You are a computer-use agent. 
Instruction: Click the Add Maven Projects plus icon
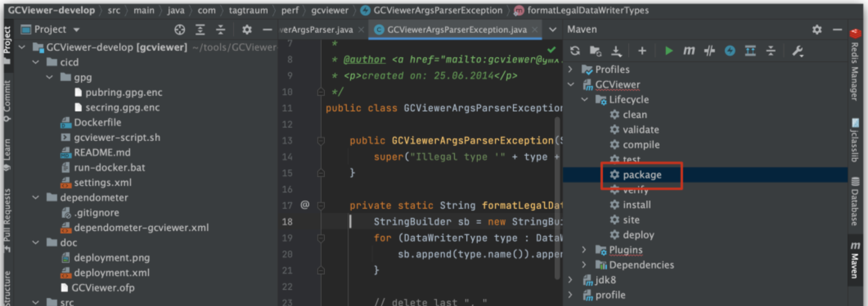click(642, 51)
